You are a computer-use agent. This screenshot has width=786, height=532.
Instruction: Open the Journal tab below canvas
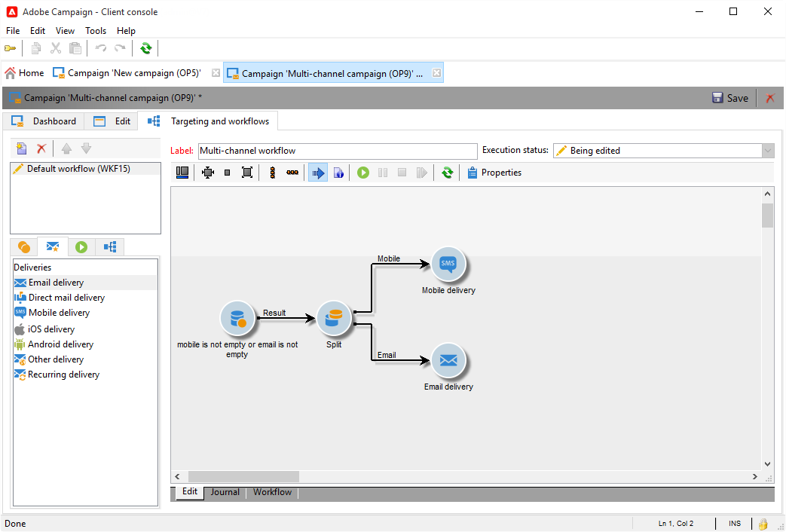pos(225,492)
